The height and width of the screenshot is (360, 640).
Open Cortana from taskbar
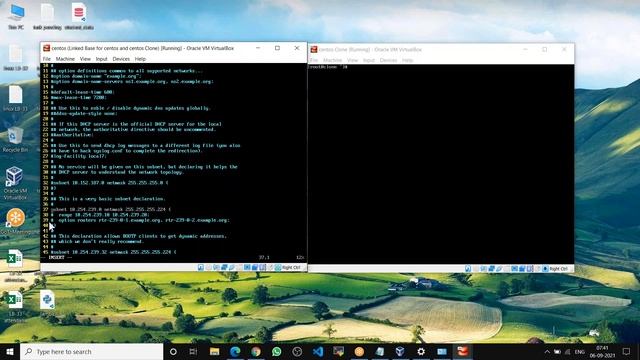[173, 351]
